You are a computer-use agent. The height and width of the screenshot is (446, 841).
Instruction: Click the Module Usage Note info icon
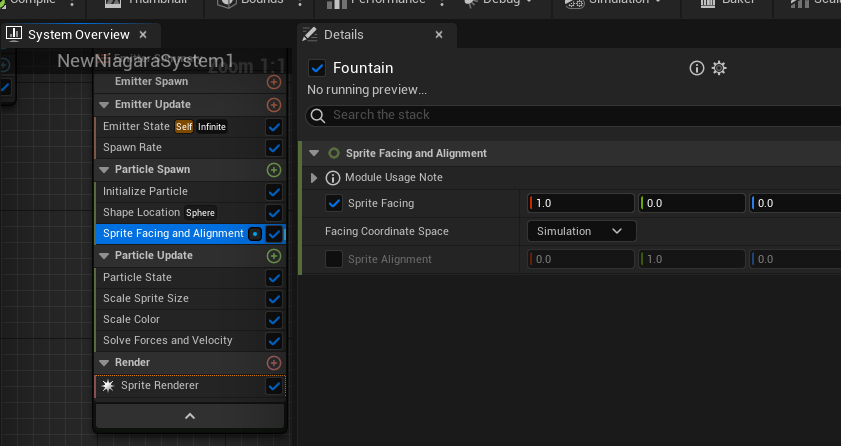tap(333, 177)
